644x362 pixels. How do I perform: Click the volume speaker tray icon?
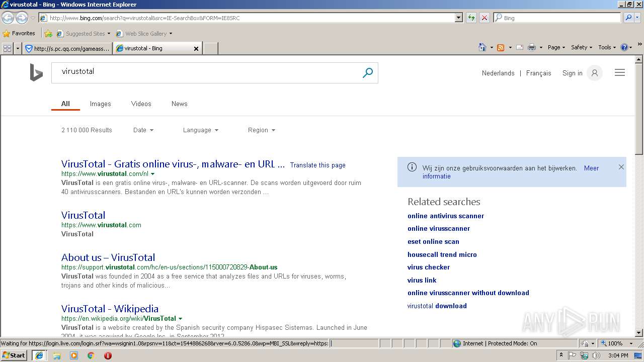point(596,355)
